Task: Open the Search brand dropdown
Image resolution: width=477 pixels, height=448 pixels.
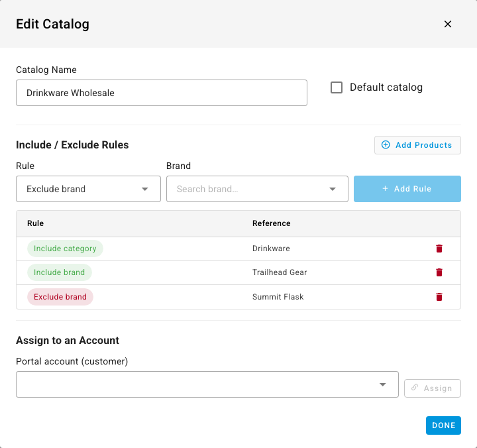Action: tap(257, 189)
